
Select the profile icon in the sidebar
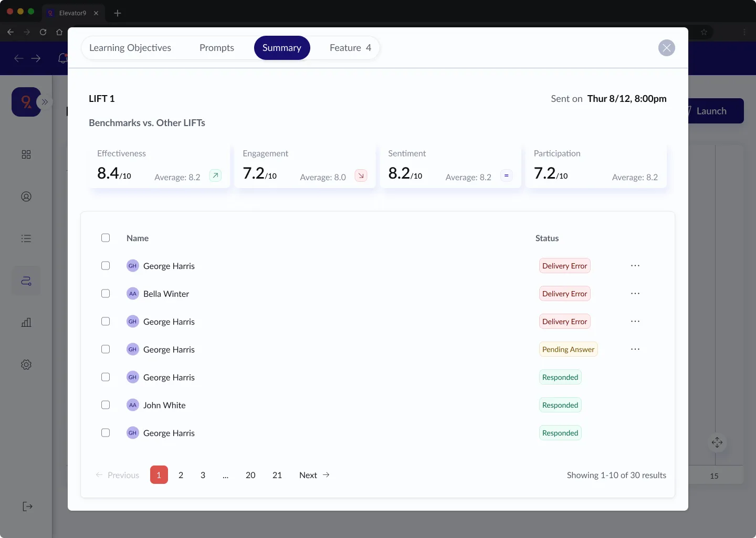click(x=26, y=196)
